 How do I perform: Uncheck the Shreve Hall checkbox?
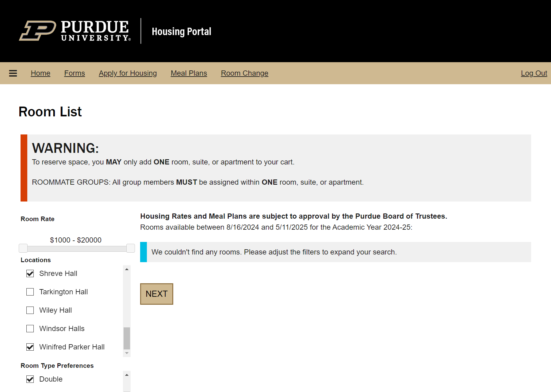click(x=30, y=273)
